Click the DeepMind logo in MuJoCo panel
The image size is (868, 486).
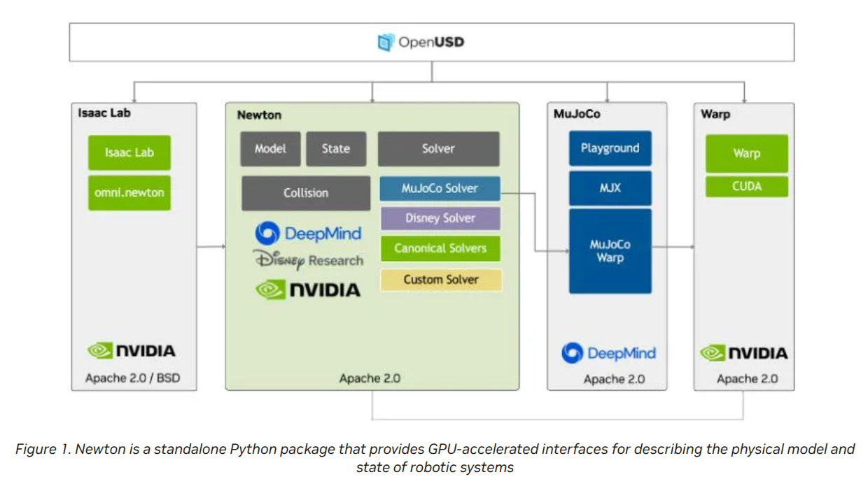point(608,353)
